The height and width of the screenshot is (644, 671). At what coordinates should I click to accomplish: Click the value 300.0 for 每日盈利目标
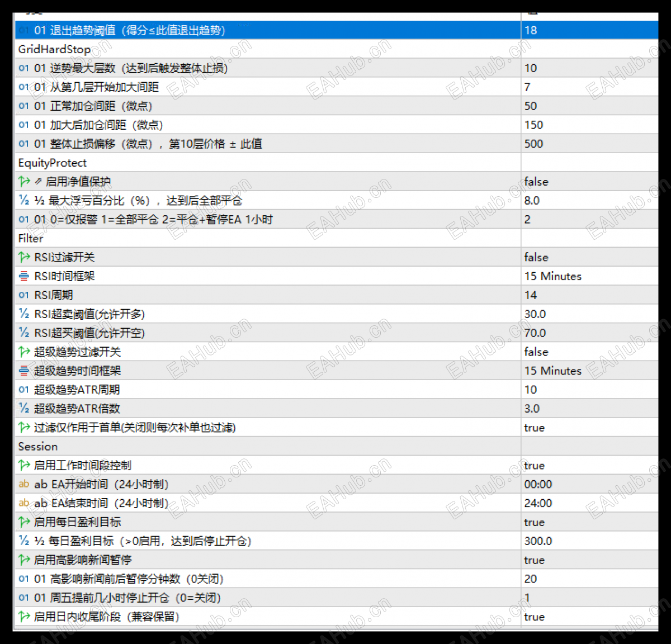click(538, 541)
